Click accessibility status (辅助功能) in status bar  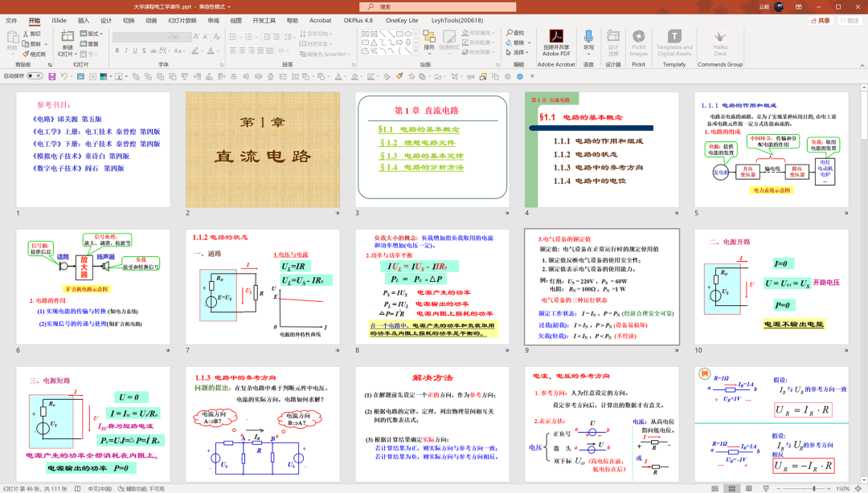141,489
